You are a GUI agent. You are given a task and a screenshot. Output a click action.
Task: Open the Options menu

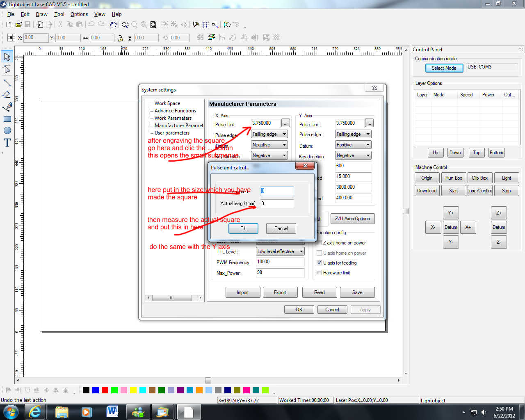pos(79,14)
